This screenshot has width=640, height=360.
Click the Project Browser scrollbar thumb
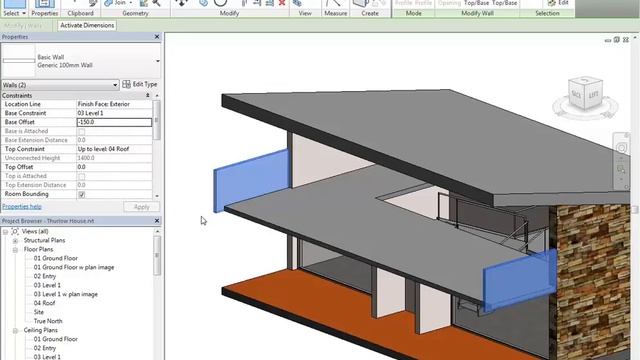(x=157, y=256)
